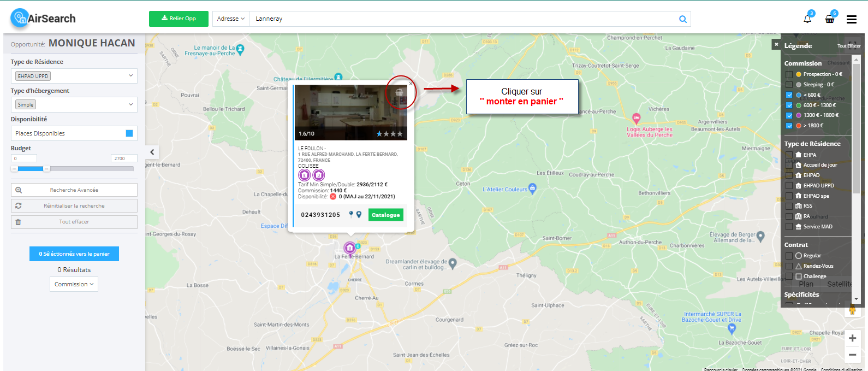Viewport: 868px width, 371px height.
Task: Click the AirSearch logo
Action: click(43, 18)
